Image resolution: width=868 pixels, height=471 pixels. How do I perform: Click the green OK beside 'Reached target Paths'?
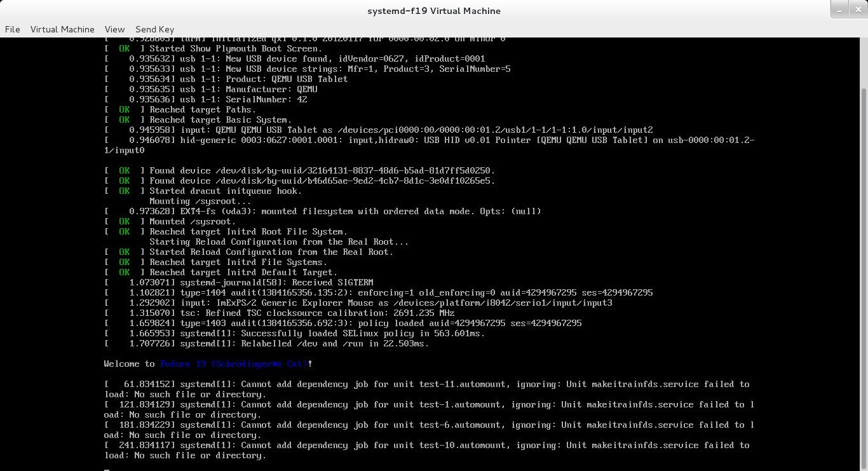point(124,109)
